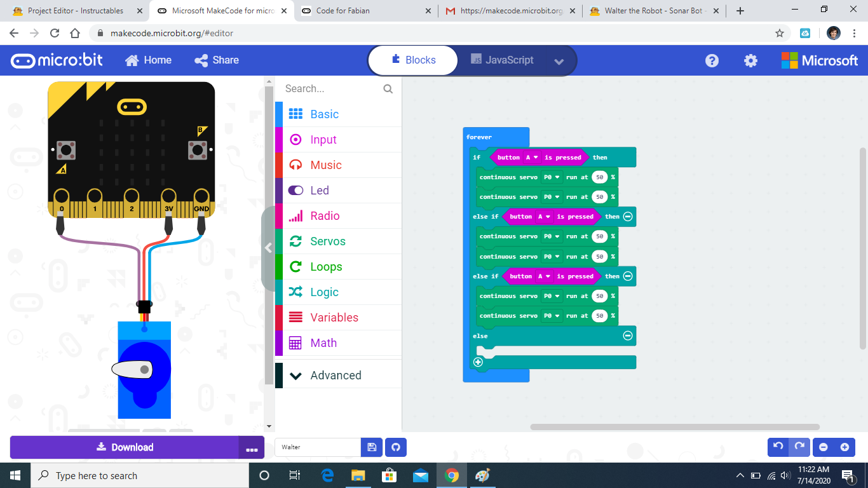Bookmark this page with the star icon
868x488 pixels.
[780, 34]
